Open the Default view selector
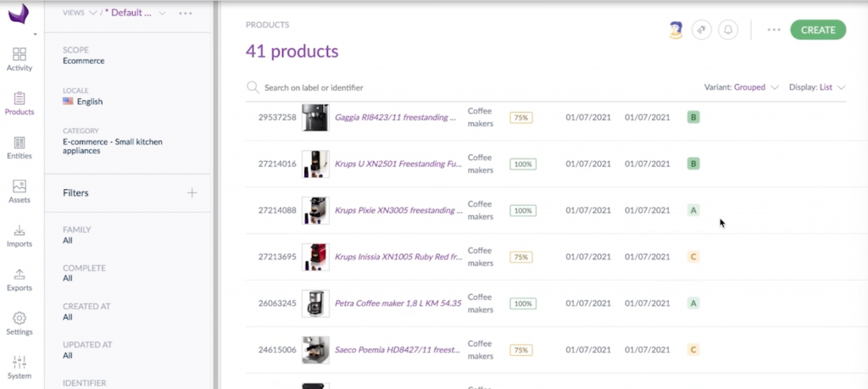 point(135,13)
